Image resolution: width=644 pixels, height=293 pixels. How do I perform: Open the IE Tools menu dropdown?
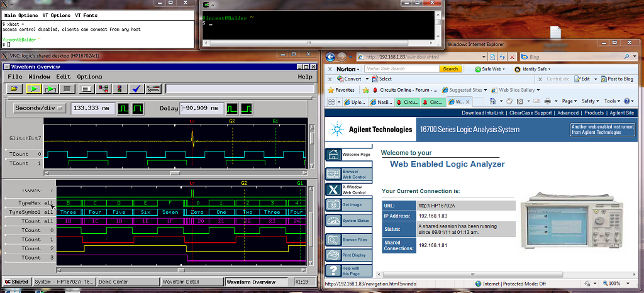(613, 101)
